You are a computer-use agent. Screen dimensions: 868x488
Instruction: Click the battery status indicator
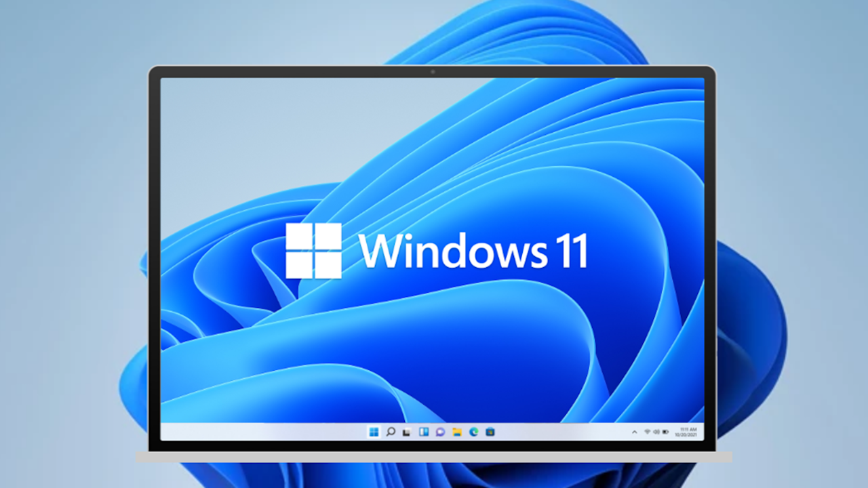click(665, 432)
